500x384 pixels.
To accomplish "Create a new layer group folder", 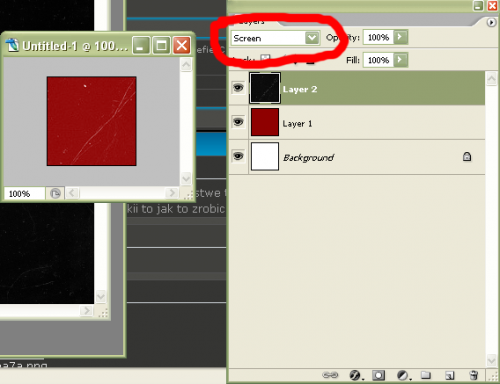I will pyautogui.click(x=426, y=375).
